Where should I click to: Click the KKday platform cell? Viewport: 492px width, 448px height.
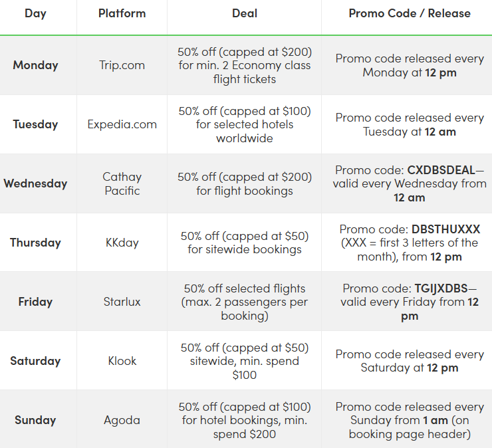coord(122,243)
